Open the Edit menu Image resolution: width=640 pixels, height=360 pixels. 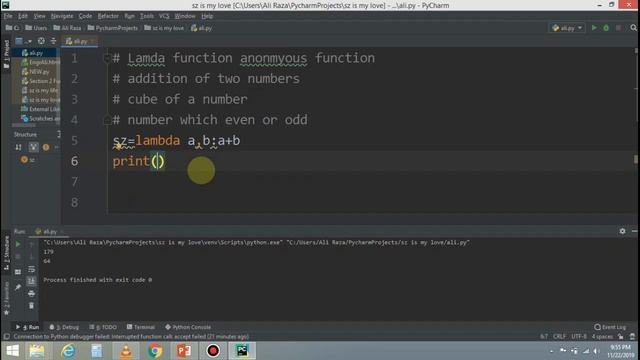tap(23, 16)
